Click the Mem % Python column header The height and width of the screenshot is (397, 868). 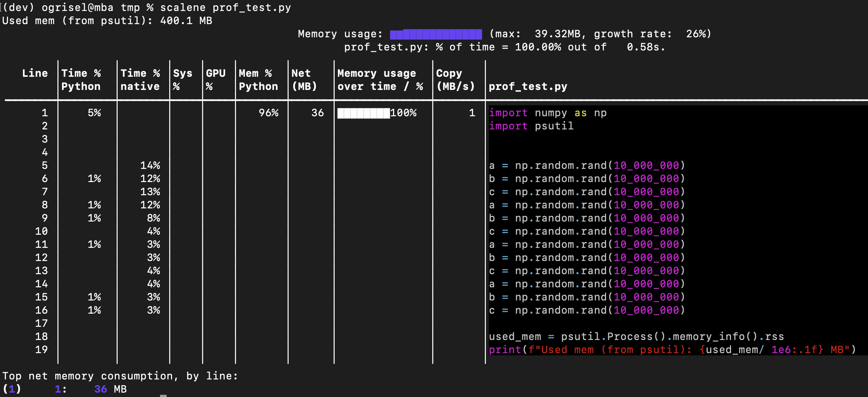pyautogui.click(x=258, y=80)
